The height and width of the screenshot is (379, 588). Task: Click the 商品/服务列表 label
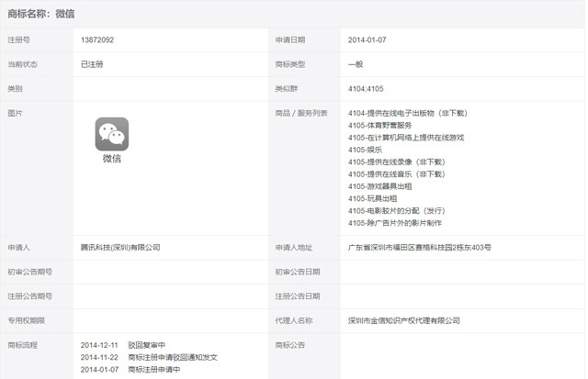pos(301,113)
